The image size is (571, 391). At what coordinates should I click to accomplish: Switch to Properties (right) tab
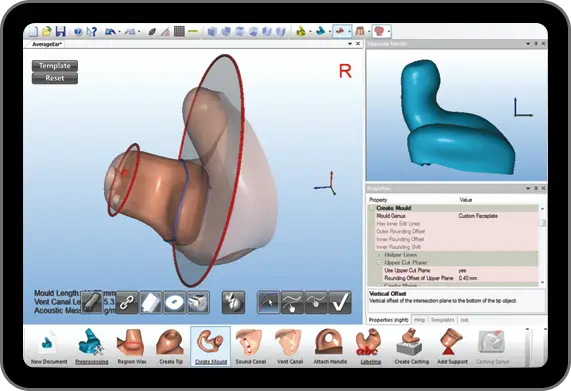point(389,320)
